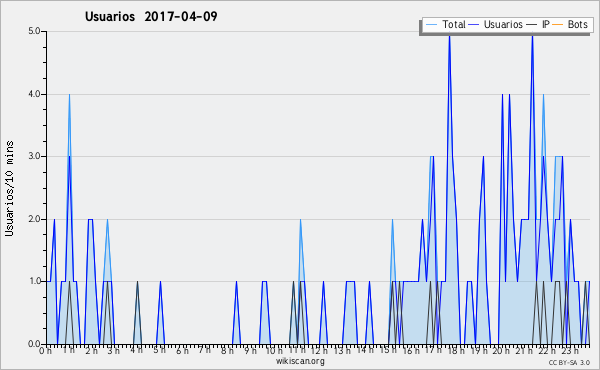Click the light blue Total legend line
Viewport: 600px width, 370px height.
pos(431,25)
